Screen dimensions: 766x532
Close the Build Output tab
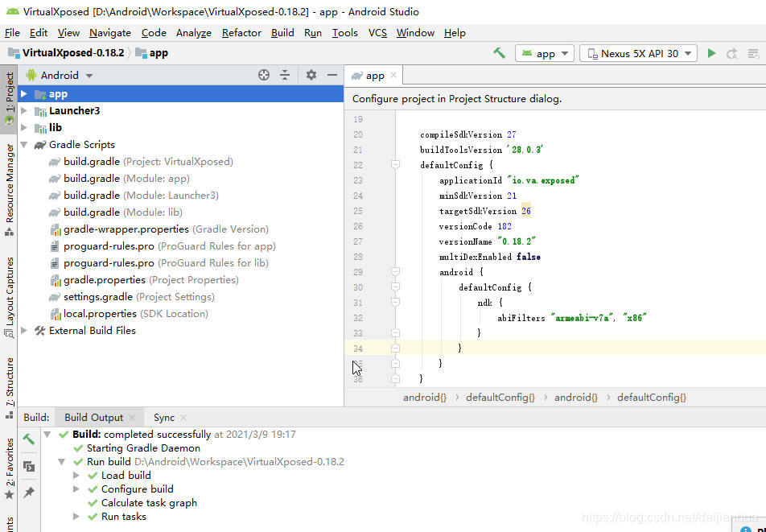(132, 418)
